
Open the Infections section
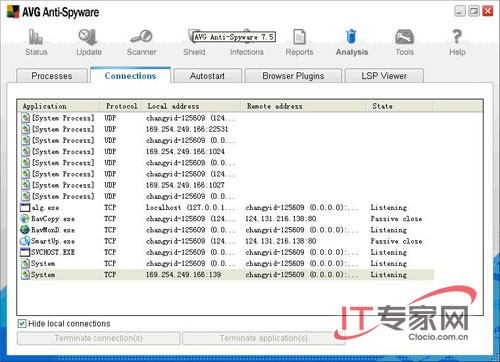click(247, 42)
